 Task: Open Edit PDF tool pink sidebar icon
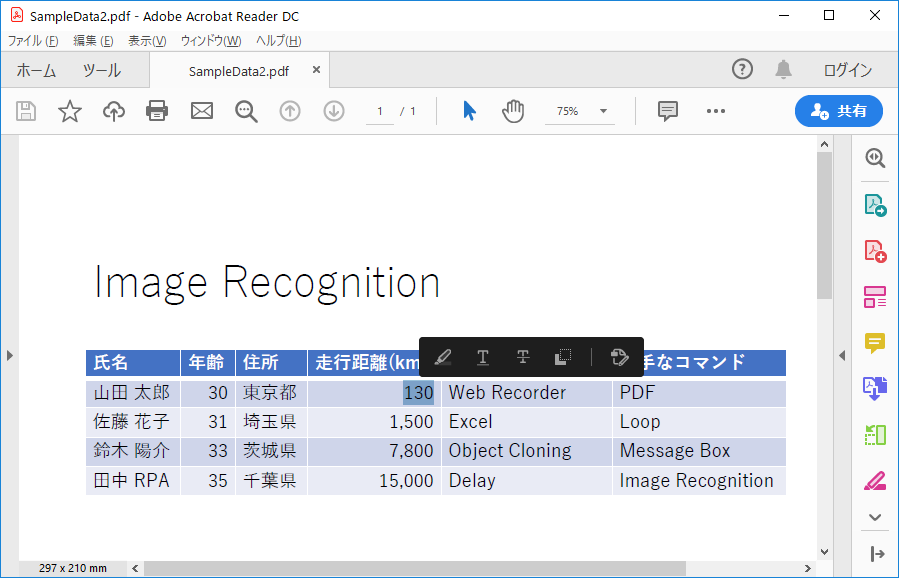(x=875, y=297)
